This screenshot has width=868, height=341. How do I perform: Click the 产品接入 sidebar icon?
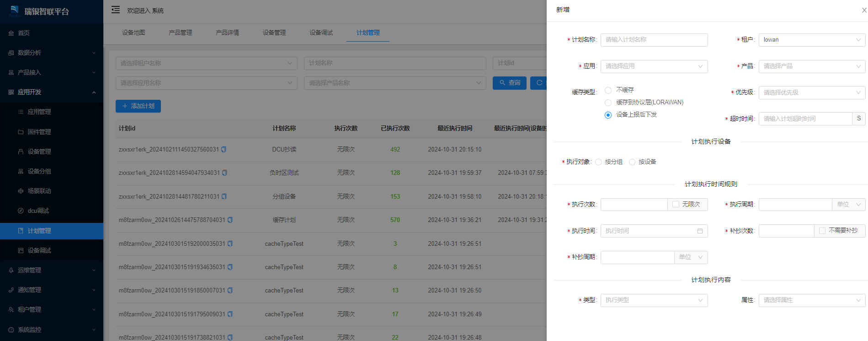coord(11,72)
